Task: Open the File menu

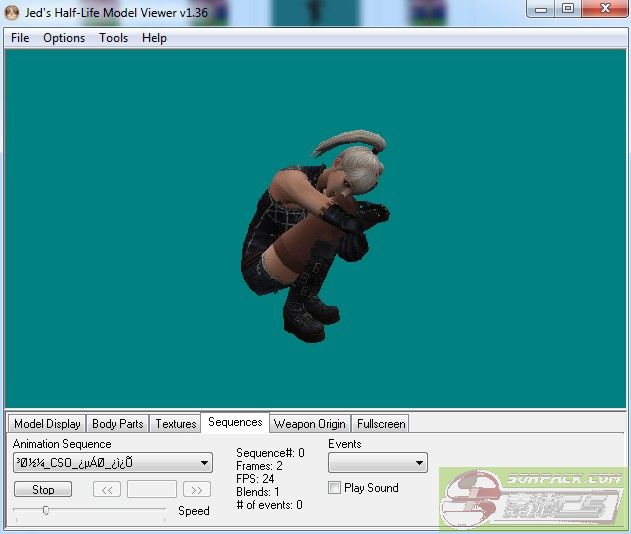Action: pos(20,38)
